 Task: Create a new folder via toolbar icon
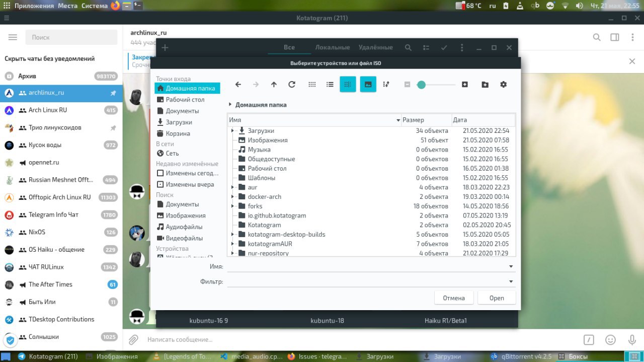[x=485, y=85]
